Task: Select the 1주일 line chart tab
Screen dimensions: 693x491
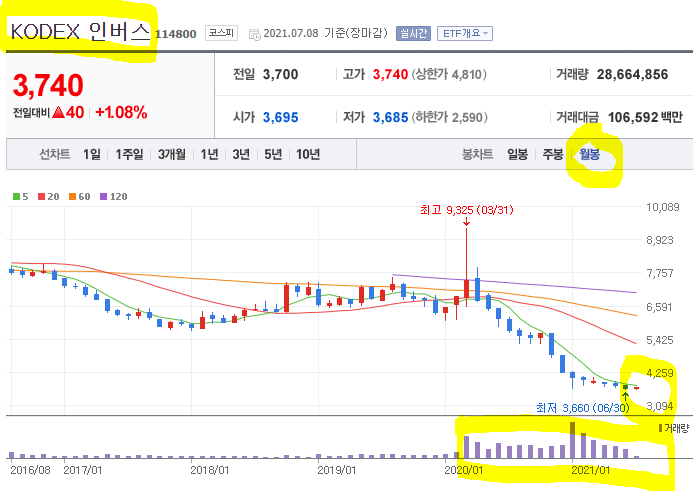Action: (129, 154)
